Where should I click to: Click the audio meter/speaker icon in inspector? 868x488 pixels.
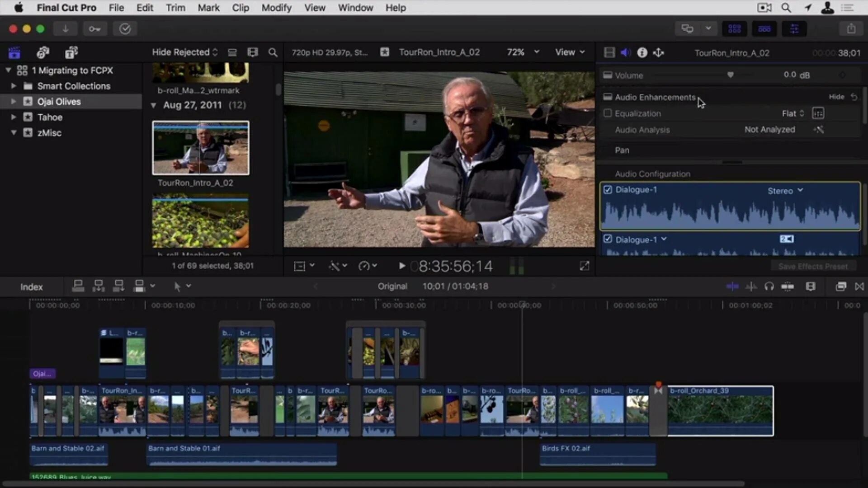click(x=624, y=52)
